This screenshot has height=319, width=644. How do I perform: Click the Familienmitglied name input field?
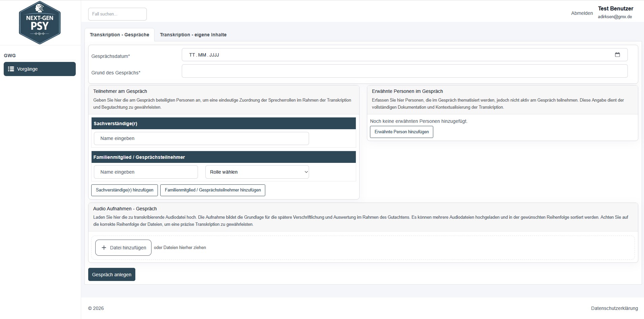pos(146,172)
